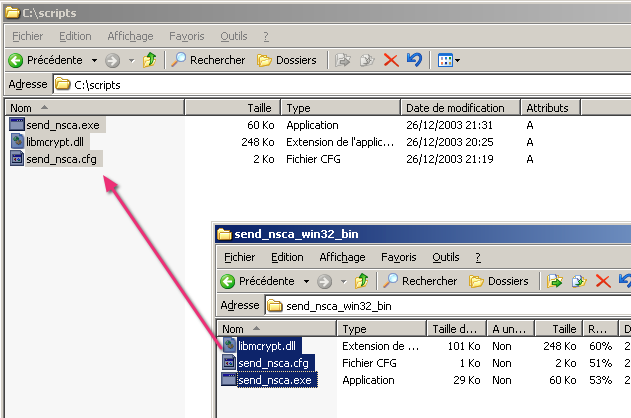Click the Précédente back button in send_nsca_win32_bin

(x=256, y=281)
